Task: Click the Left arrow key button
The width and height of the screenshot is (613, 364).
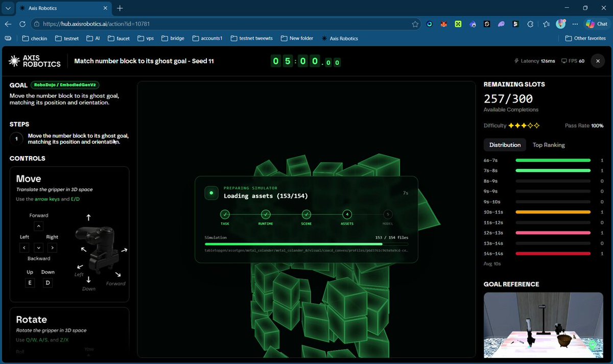Action: pos(25,248)
